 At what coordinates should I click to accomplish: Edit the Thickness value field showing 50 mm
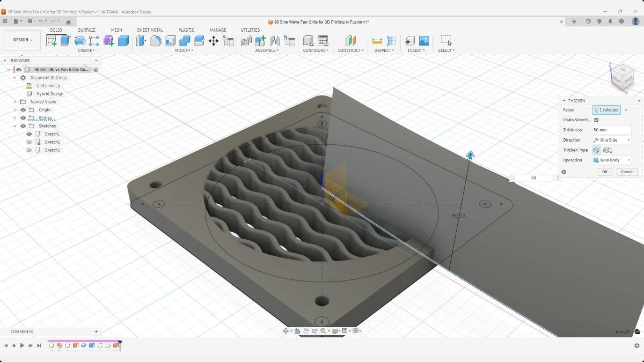(611, 130)
